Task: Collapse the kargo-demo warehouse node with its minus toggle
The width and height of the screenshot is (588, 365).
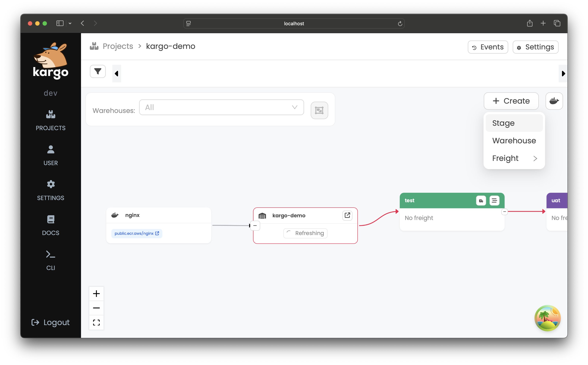Action: coord(255,226)
